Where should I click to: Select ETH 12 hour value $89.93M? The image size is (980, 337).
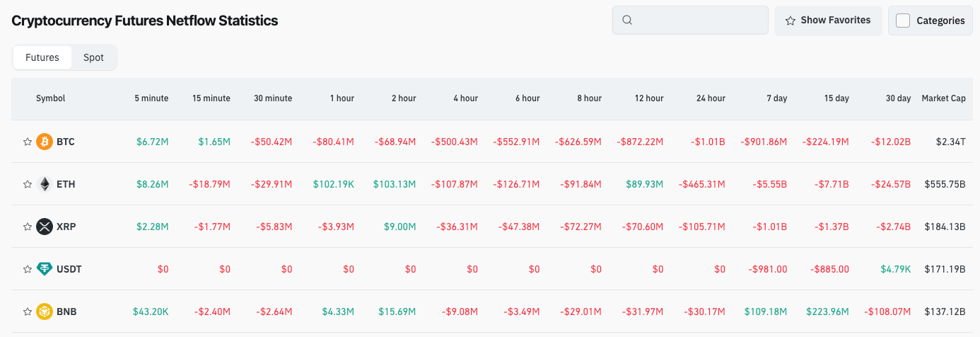pos(645,184)
